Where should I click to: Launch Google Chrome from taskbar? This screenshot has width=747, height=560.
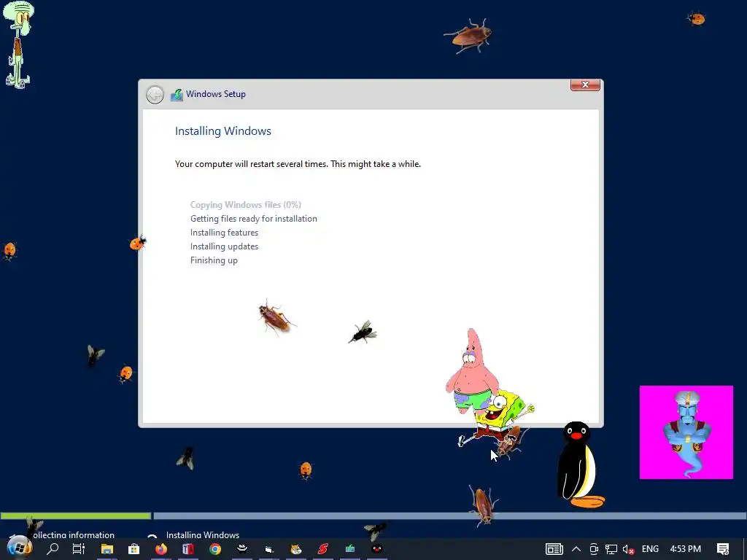point(215,549)
